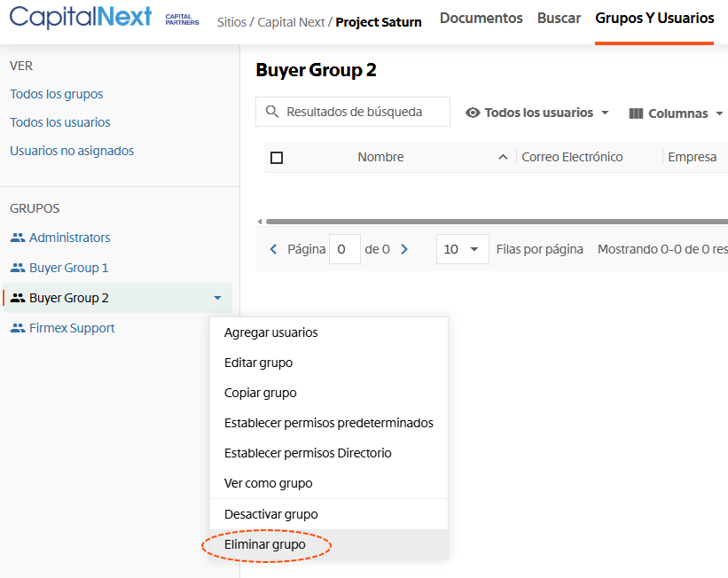This screenshot has width=728, height=578.
Task: Sort by Nombre ascending arrow
Action: (503, 157)
